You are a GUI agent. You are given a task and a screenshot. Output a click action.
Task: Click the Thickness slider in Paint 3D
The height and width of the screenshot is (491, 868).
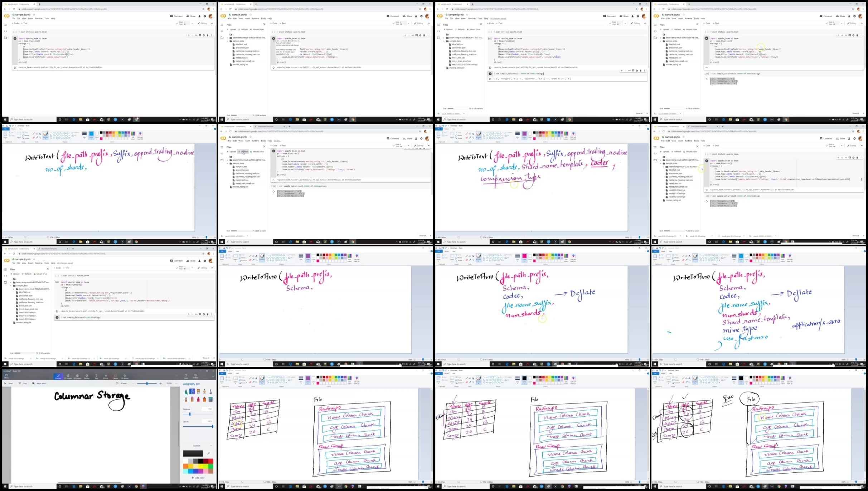[x=198, y=414]
